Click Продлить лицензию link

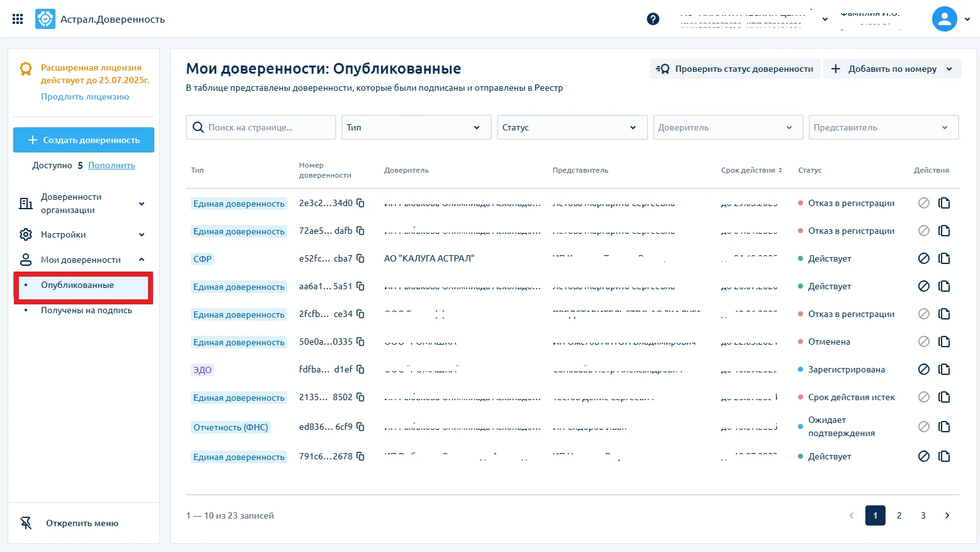click(x=85, y=96)
